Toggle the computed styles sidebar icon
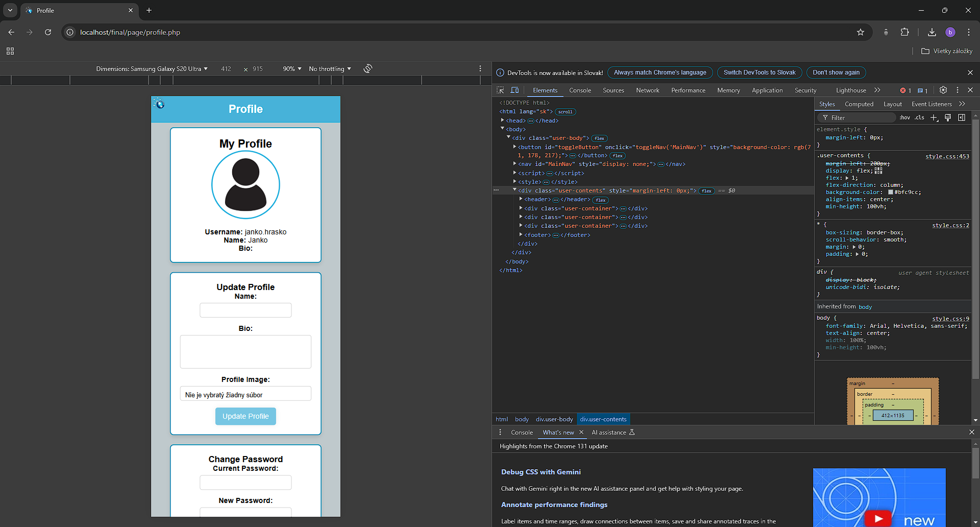Image resolution: width=980 pixels, height=527 pixels. point(962,117)
